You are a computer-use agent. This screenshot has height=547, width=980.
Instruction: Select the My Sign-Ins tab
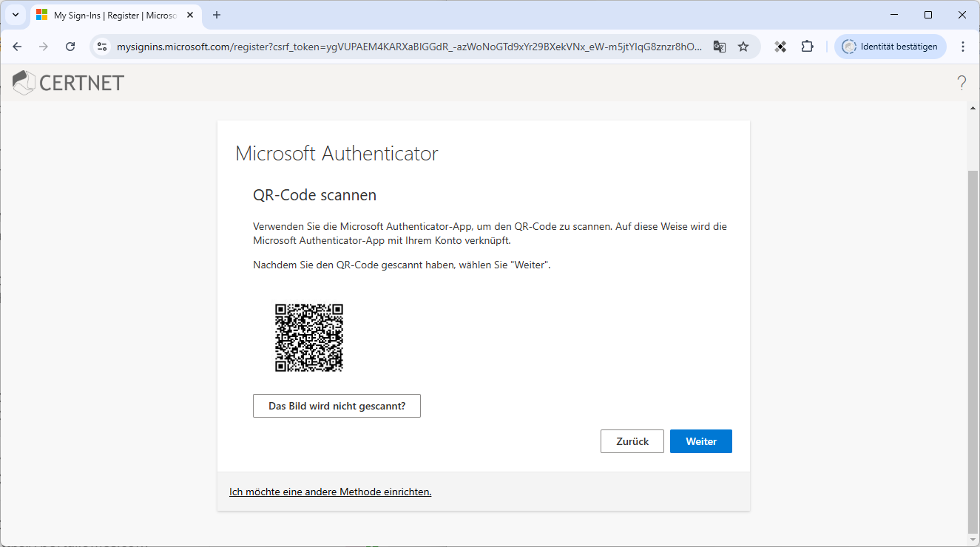[x=111, y=15]
